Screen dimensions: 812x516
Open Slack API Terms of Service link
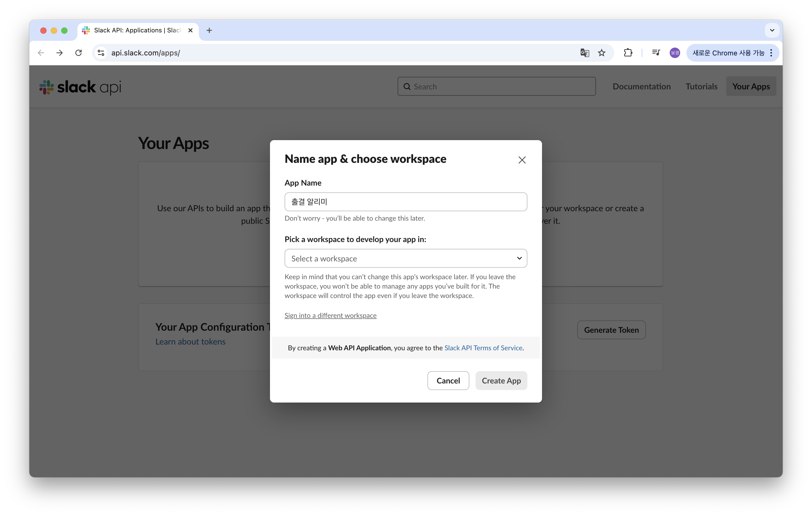pos(483,348)
